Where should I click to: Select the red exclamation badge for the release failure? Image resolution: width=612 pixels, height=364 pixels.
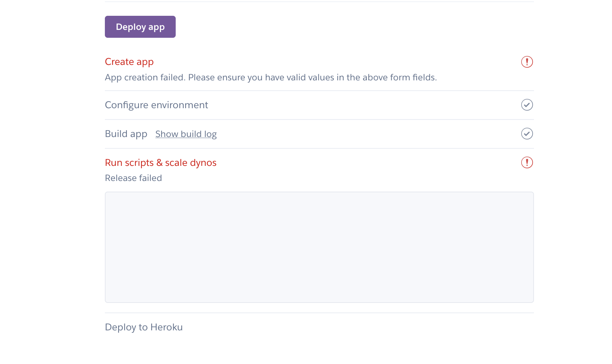pos(527,162)
